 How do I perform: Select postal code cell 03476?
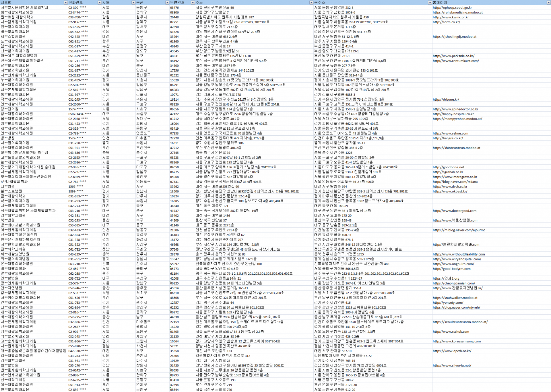point(174,8)
